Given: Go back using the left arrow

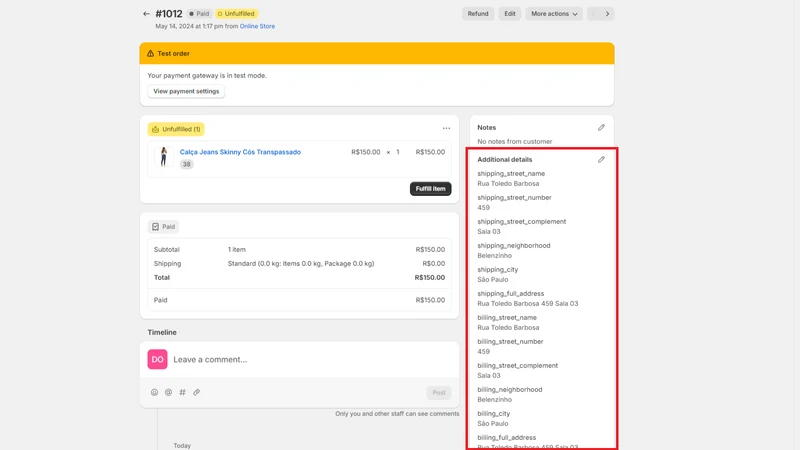Looking at the screenshot, I should (x=146, y=14).
